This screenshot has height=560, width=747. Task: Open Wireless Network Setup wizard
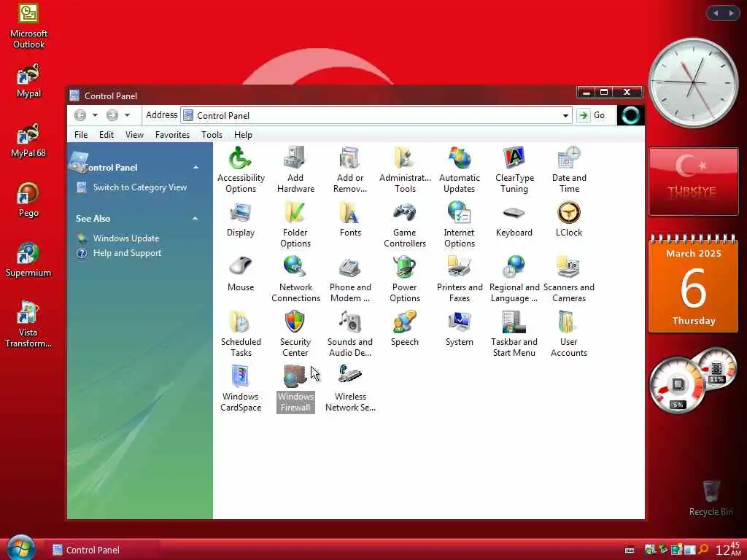[x=350, y=389]
